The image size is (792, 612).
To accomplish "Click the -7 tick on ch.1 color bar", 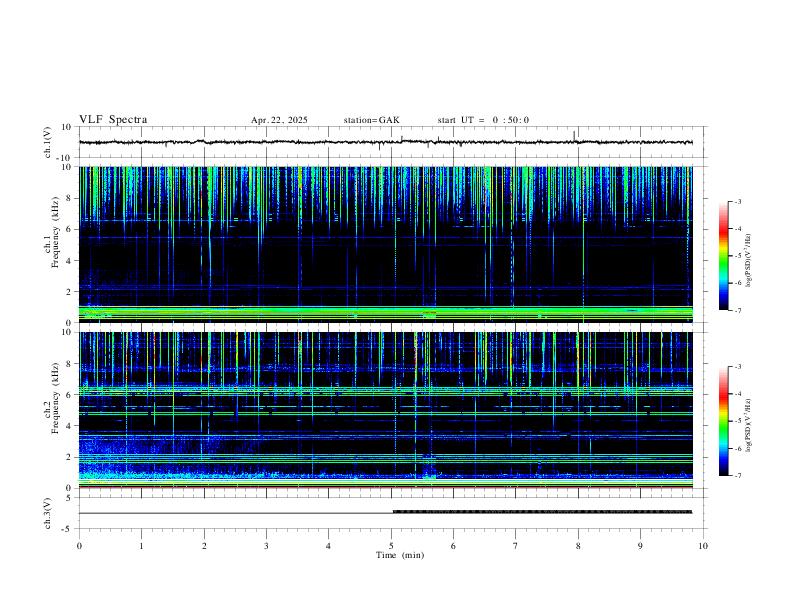I will click(738, 311).
